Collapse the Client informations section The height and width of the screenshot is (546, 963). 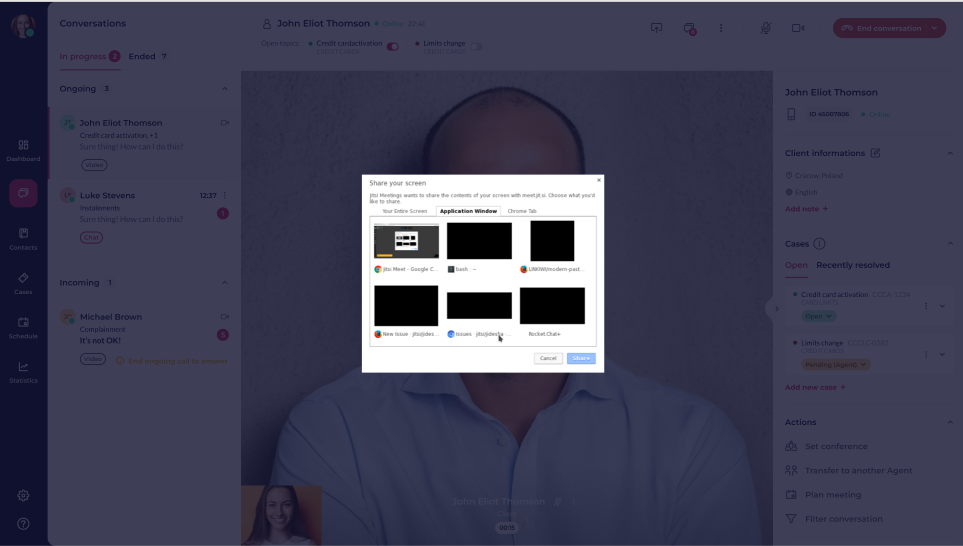click(950, 153)
